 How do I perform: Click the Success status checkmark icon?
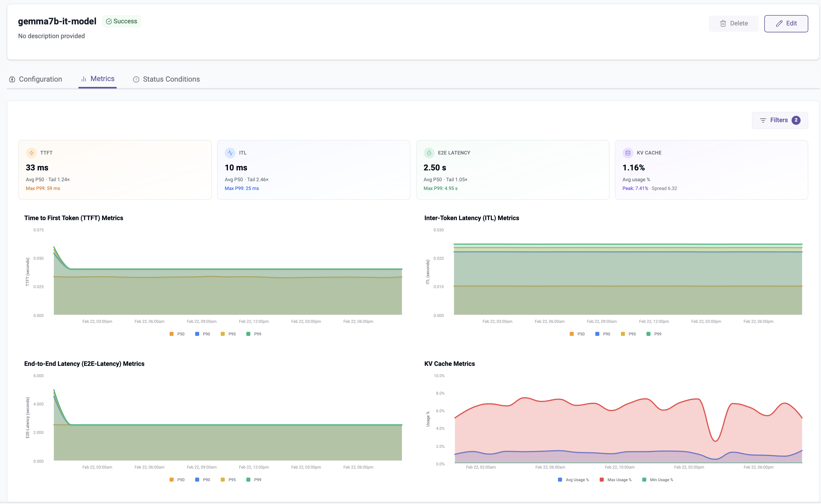pos(109,21)
